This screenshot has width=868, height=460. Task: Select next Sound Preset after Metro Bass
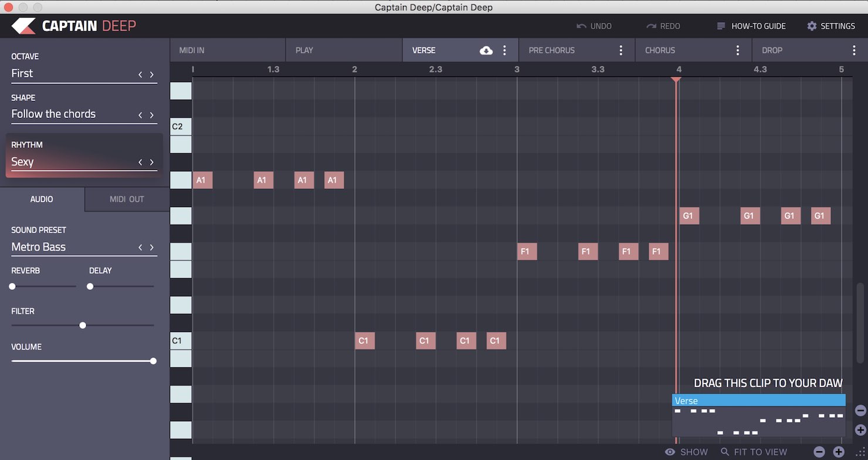(152, 248)
